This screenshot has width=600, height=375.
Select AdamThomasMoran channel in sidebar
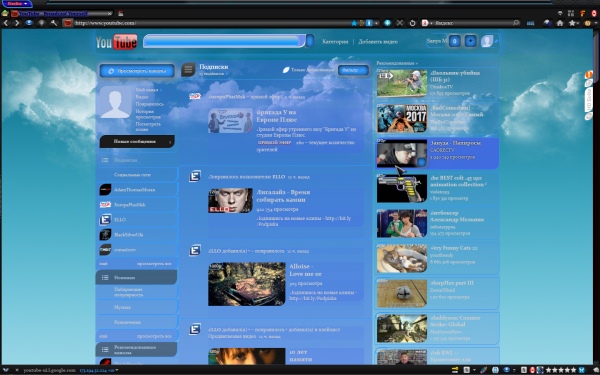coord(137,190)
